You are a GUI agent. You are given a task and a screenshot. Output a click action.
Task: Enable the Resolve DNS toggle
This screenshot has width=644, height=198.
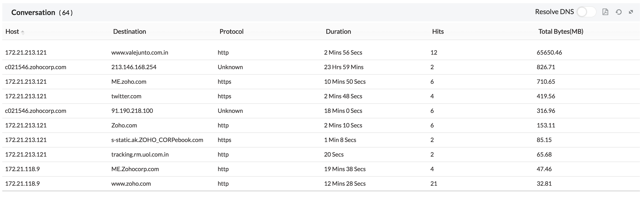pos(586,12)
